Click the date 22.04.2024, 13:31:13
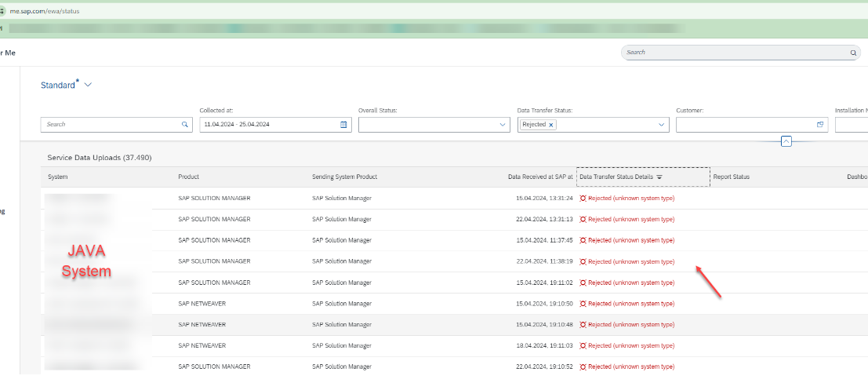Screen dimensions: 868x383 pyautogui.click(x=544, y=220)
